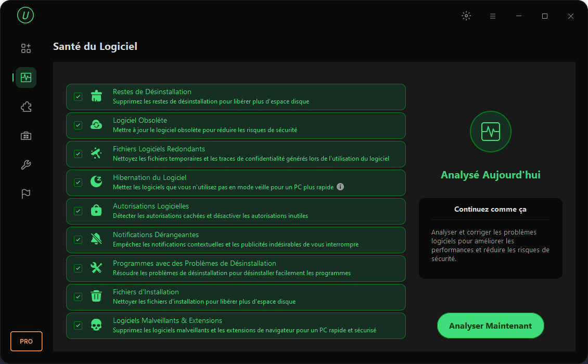Viewport: 588px width, 364px height.
Task: Click the wrench tools sidebar icon
Action: point(26,164)
